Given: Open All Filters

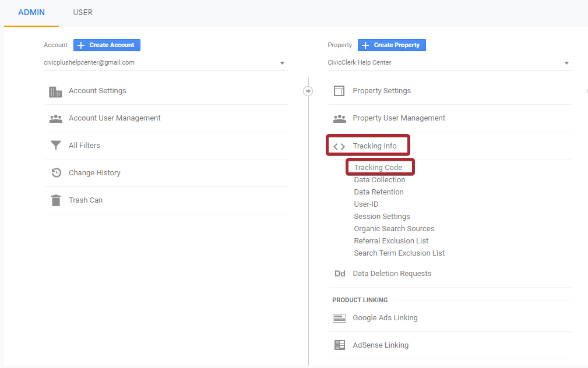Looking at the screenshot, I should (84, 146).
